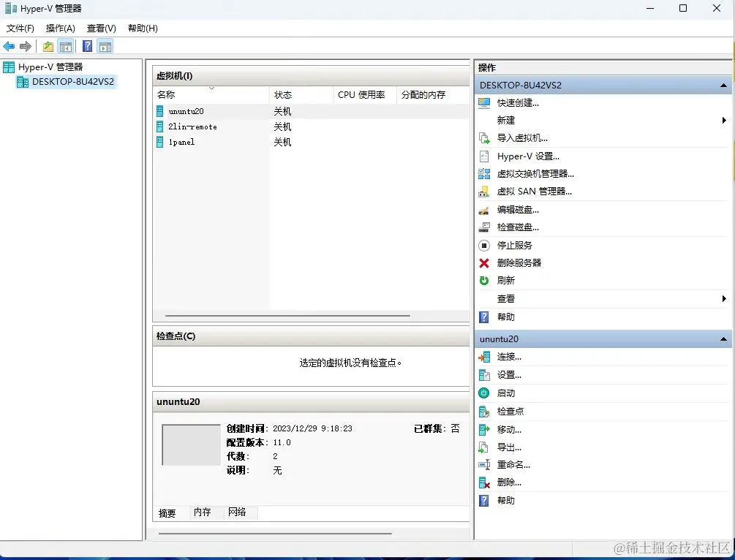Image resolution: width=735 pixels, height=560 pixels.
Task: Open the 文件(F) menu
Action: point(20,28)
